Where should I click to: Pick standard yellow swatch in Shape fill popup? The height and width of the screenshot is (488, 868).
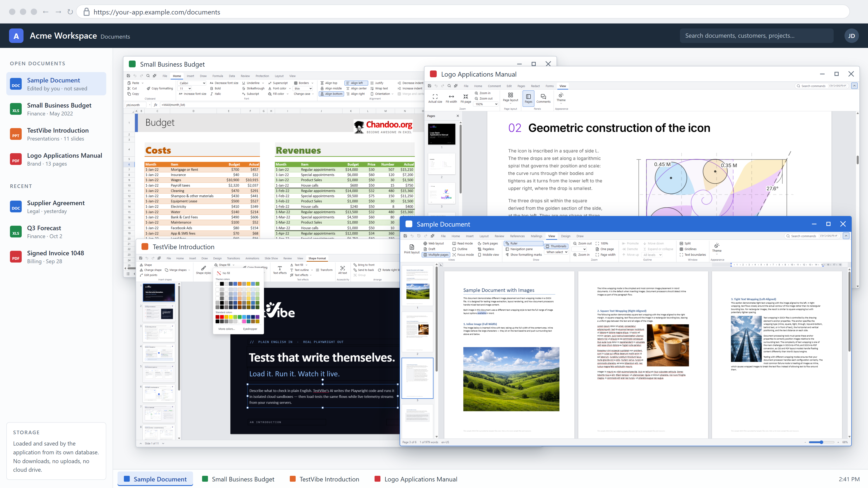point(231,317)
